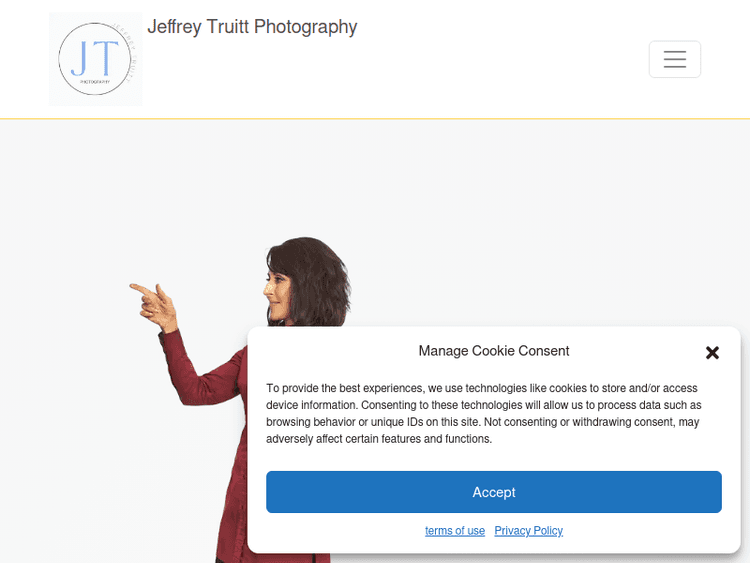This screenshot has height=563, width=750.
Task: Click the yellow divider line below header
Action: (x=375, y=118)
